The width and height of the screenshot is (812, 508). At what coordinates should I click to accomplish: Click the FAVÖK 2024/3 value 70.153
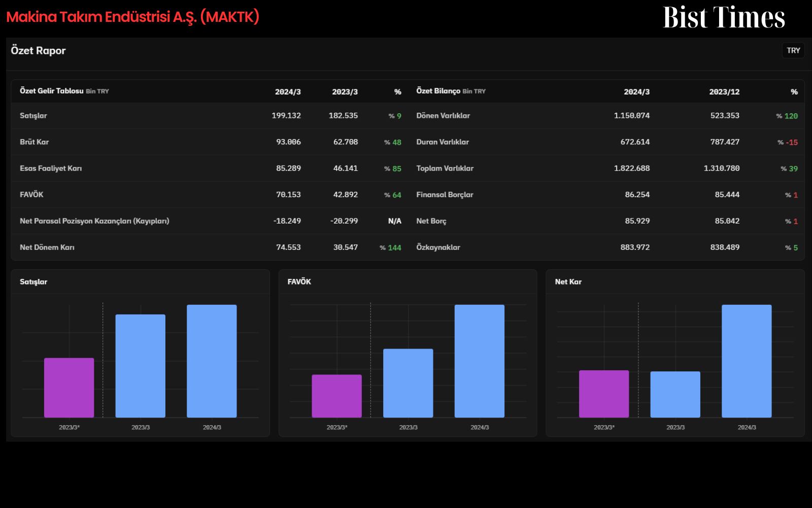tap(288, 195)
